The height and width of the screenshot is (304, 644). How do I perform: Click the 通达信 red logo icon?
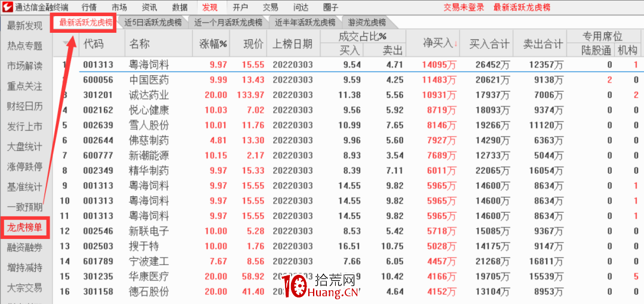[x=7, y=7]
